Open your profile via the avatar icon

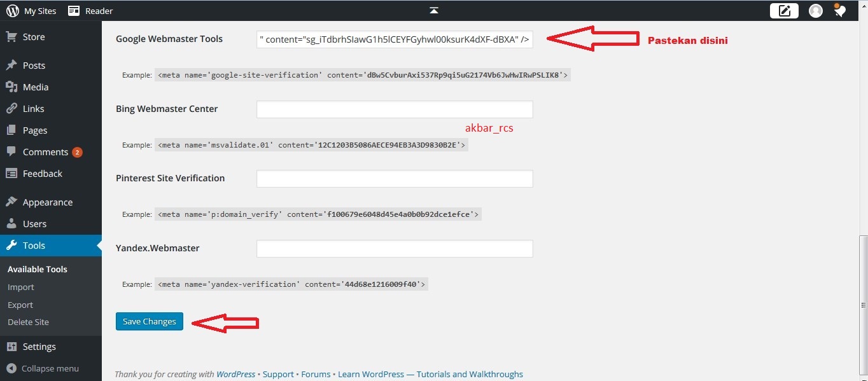pos(815,10)
